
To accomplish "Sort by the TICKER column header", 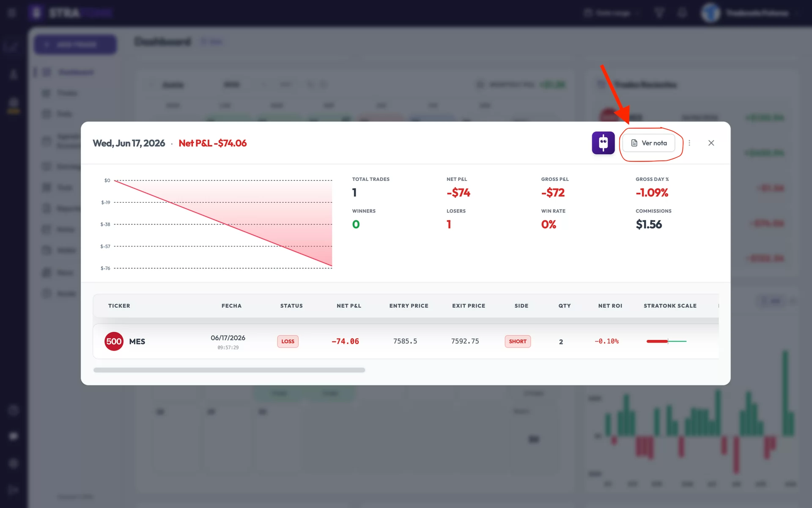I will (119, 306).
